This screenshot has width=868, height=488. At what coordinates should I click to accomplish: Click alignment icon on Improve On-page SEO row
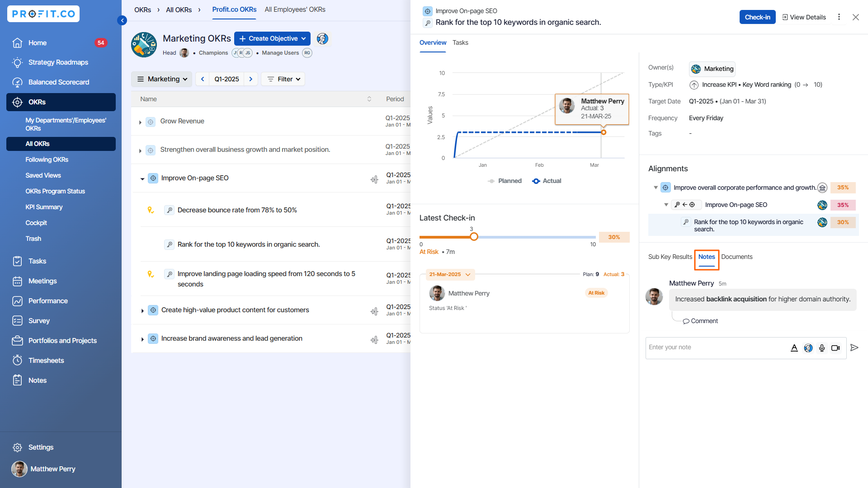tap(374, 179)
